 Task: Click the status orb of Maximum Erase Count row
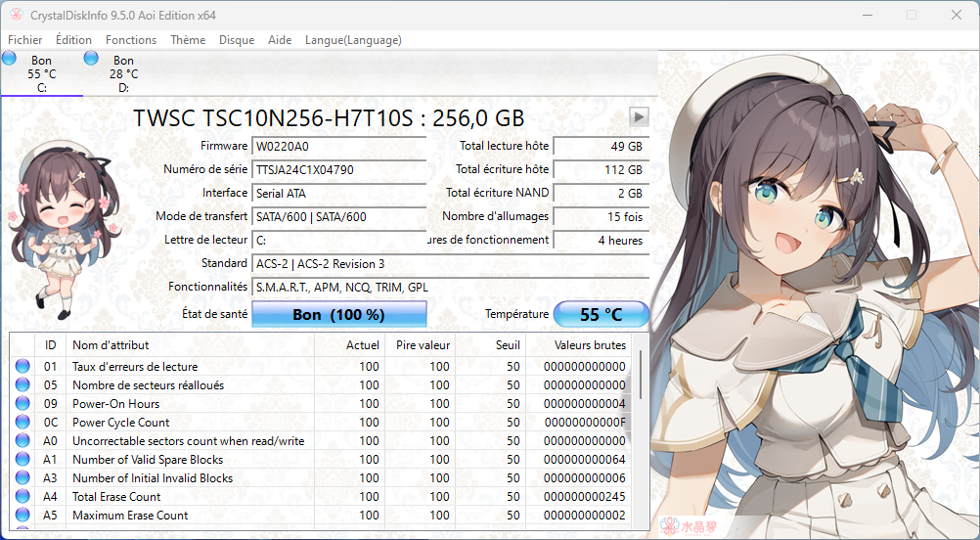coord(22,515)
